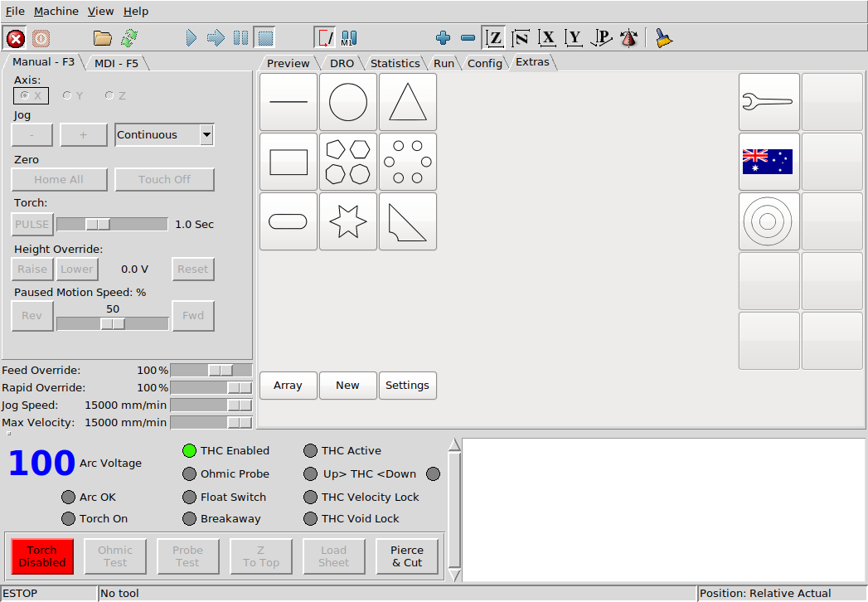
Task: Click the Extras Settings button
Action: [407, 385]
